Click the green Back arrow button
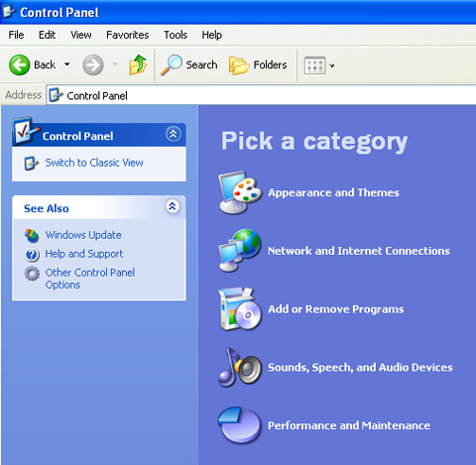The image size is (476, 465). coord(19,64)
